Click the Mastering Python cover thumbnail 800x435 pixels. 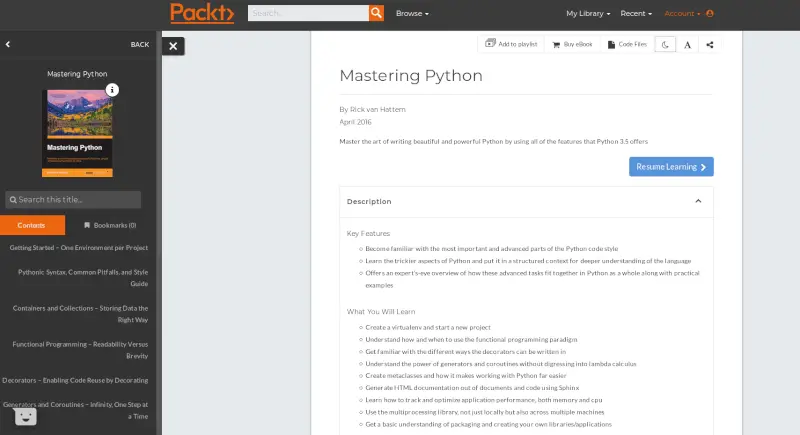78,134
